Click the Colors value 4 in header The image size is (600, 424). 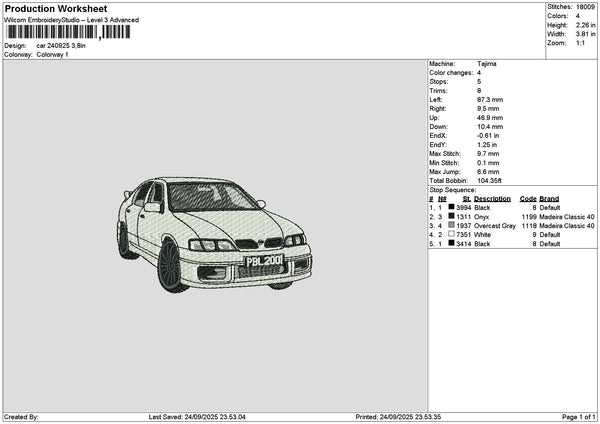[578, 16]
